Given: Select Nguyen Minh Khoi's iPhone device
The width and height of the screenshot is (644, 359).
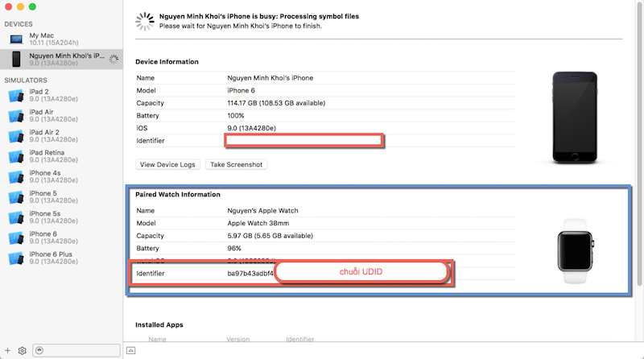Looking at the screenshot, I should point(64,60).
